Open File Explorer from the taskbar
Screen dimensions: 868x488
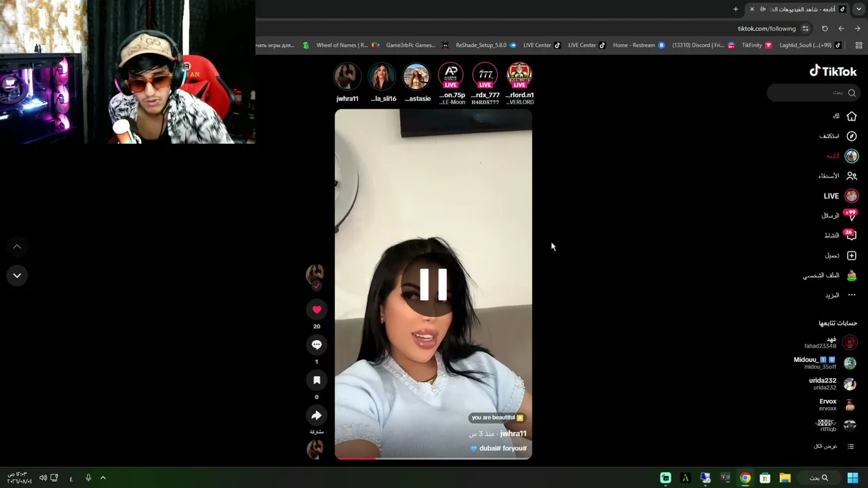tap(785, 478)
